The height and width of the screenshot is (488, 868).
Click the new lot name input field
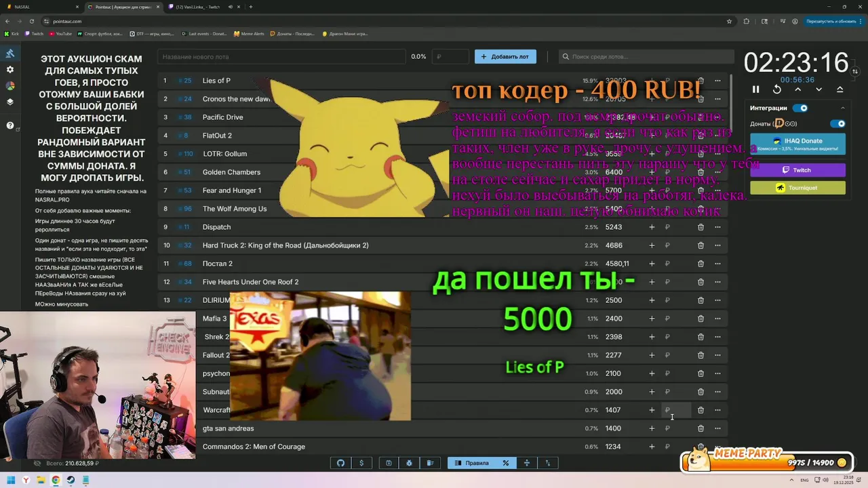click(x=282, y=57)
